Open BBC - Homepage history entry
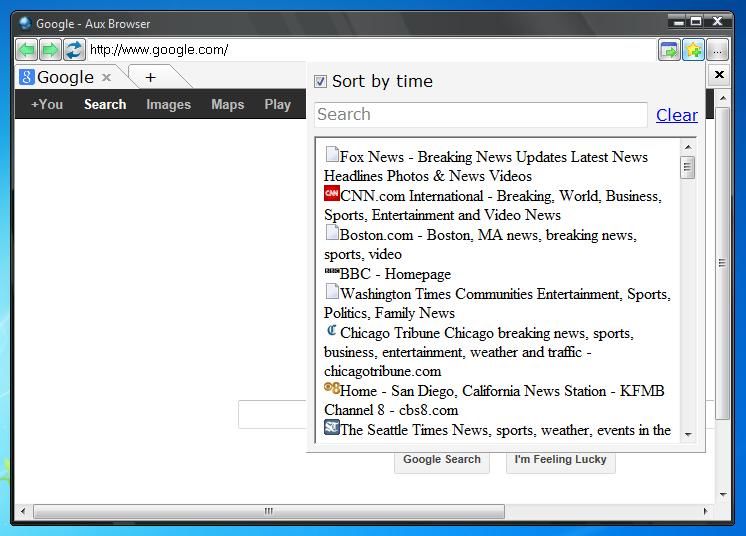The image size is (746, 536). click(x=388, y=274)
